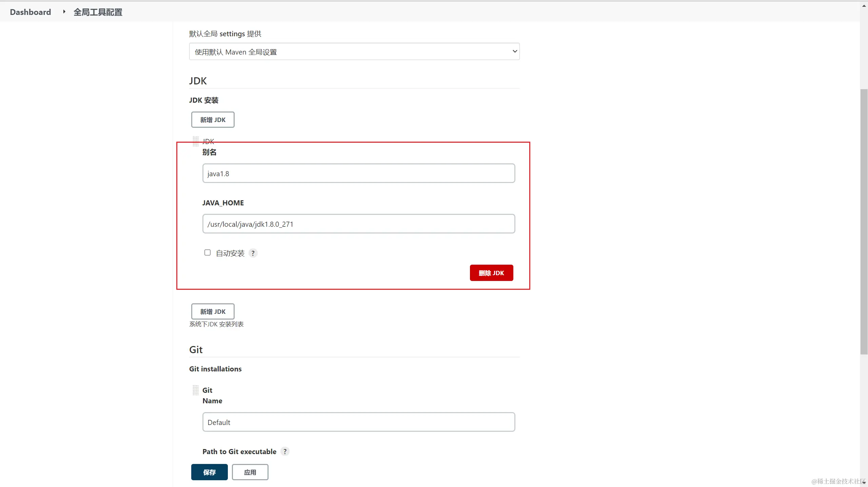Click scrollbar down arrow
Screen dimensions: 868x487
click(864, 482)
